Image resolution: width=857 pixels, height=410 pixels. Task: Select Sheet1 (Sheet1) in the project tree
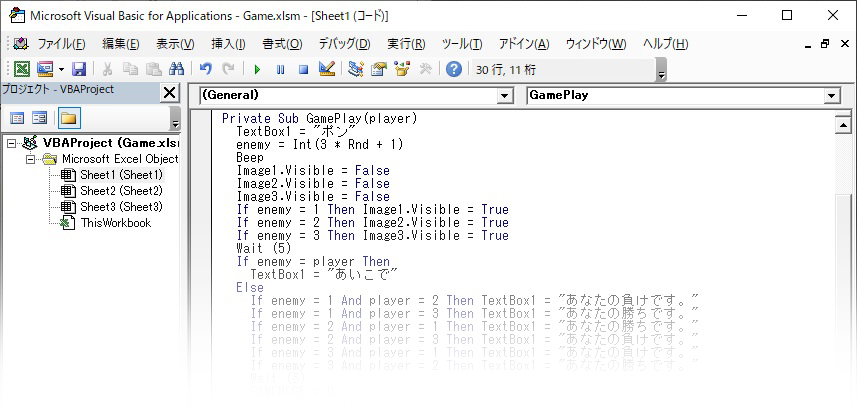coord(121,175)
